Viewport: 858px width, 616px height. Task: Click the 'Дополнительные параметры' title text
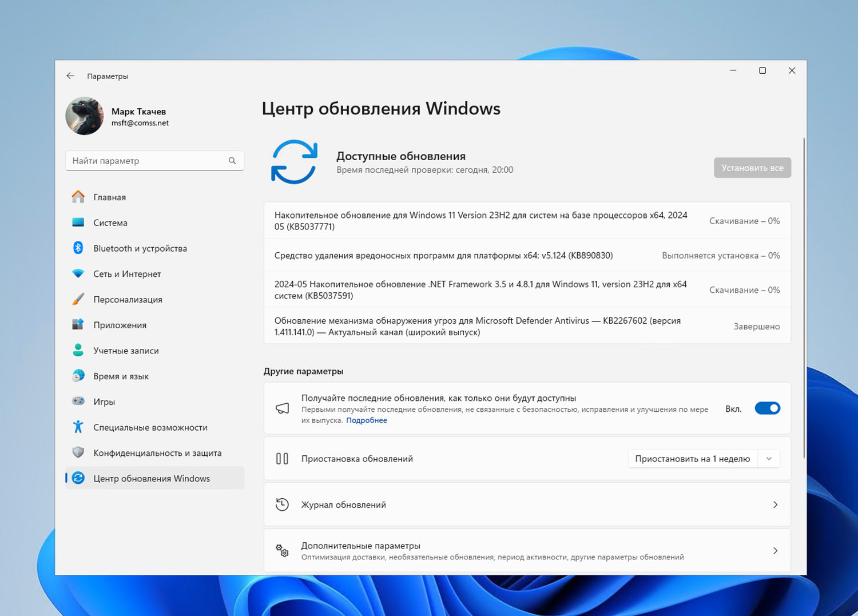pyautogui.click(x=361, y=546)
